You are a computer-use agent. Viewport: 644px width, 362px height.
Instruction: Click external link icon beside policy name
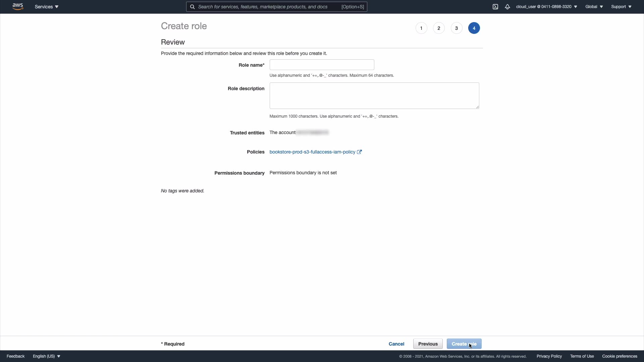[359, 152]
